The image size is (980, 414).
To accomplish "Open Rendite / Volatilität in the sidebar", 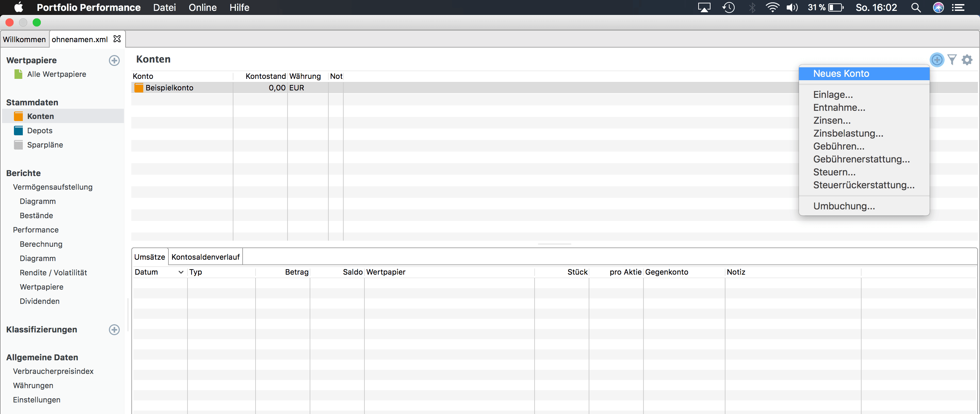I will pyautogui.click(x=53, y=272).
